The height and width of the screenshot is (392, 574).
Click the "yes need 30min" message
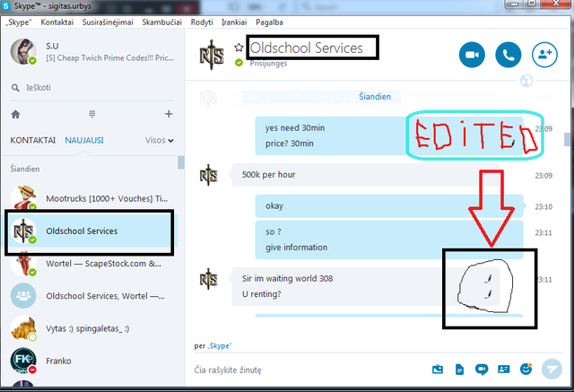click(x=295, y=127)
